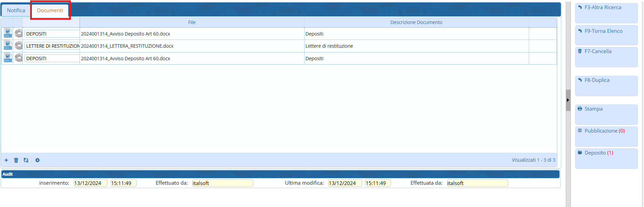Add a new document with plus icon
Screen dimensions: 644x207
click(x=6, y=160)
